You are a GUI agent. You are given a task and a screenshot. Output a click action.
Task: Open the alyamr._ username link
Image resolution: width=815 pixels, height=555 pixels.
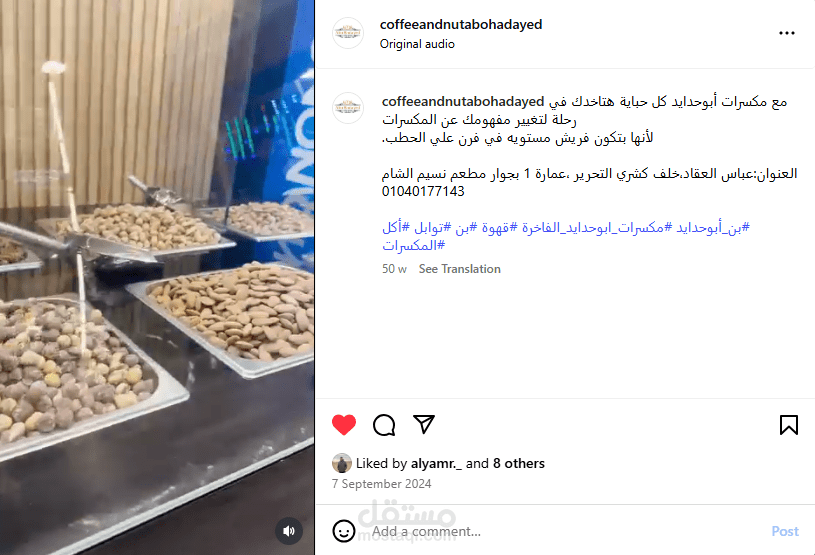436,464
